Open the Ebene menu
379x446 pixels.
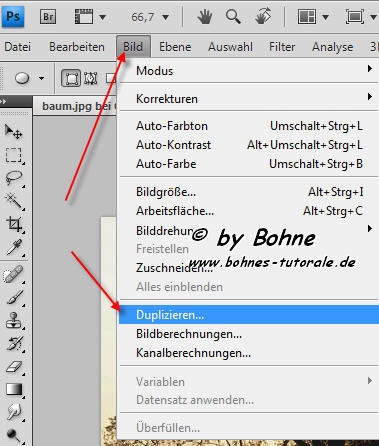(175, 47)
